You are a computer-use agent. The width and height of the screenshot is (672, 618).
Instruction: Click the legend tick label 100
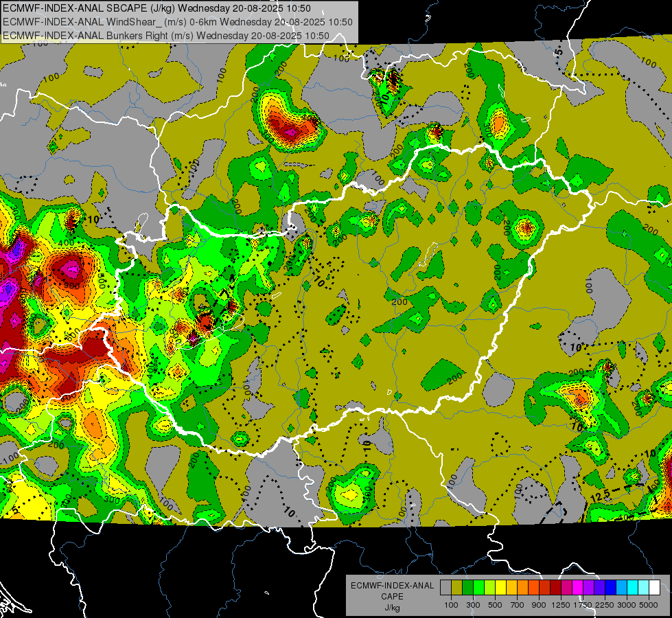coord(451,605)
